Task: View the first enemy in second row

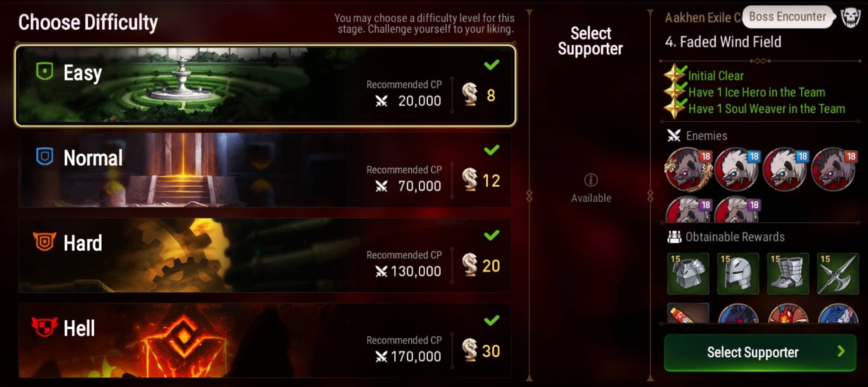Action: point(689,209)
